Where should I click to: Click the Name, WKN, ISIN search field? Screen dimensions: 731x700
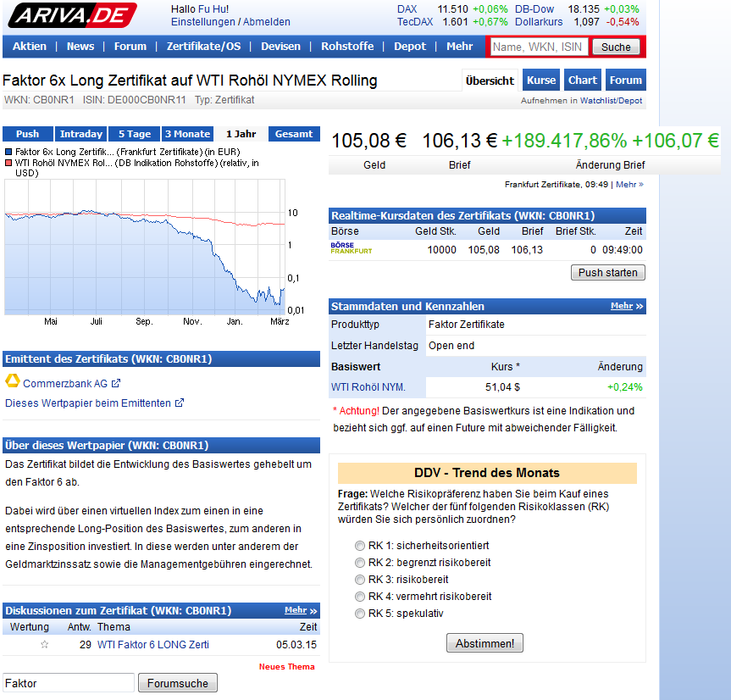[x=539, y=47]
